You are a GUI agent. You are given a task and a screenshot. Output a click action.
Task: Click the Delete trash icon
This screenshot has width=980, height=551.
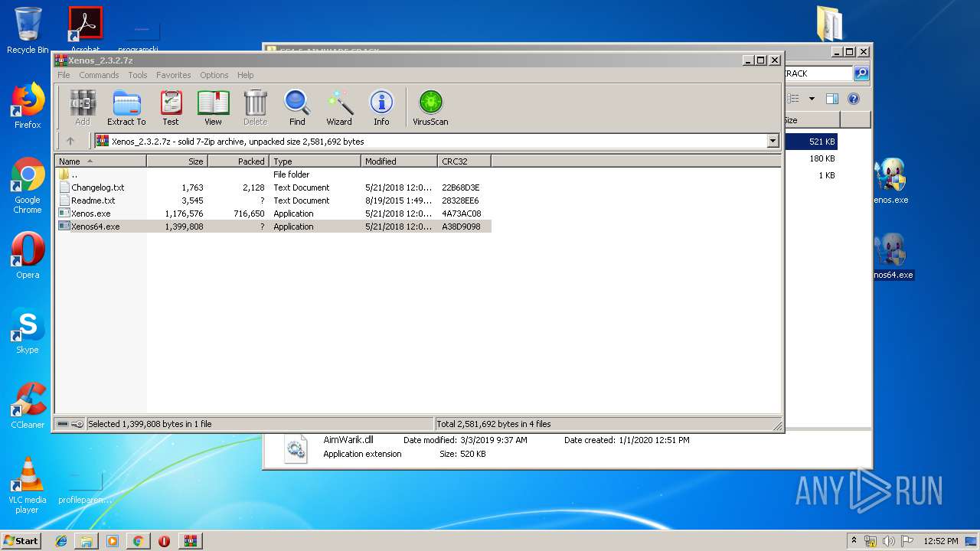click(255, 107)
